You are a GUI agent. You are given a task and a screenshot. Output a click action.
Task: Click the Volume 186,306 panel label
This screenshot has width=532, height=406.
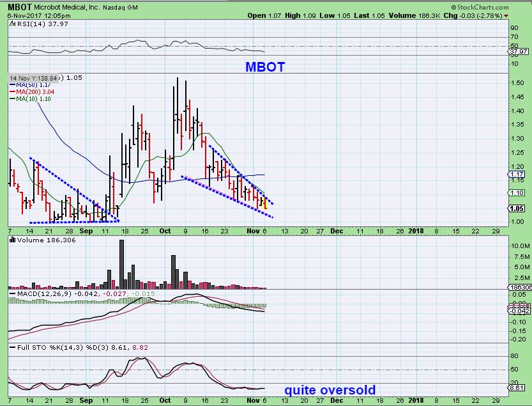pos(46,240)
